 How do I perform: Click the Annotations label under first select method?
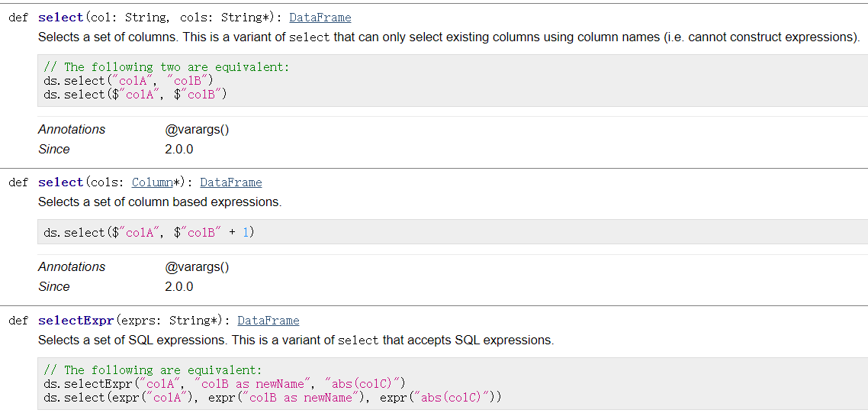click(72, 130)
